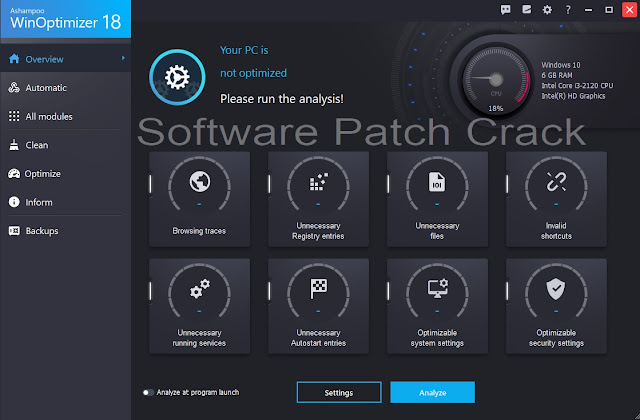640x420 pixels.
Task: Toggle the Autostart entries tile side switch
Action: tap(269, 291)
